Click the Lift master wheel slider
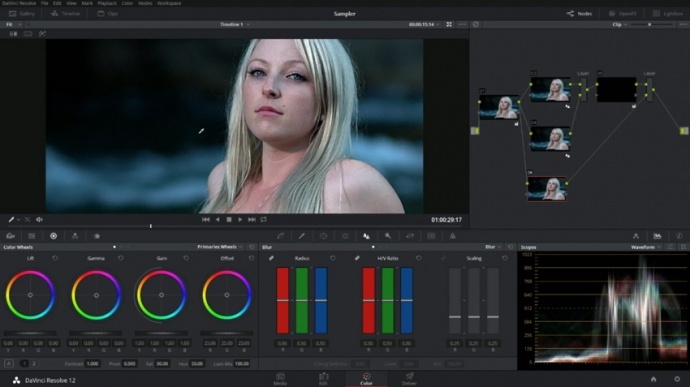Screen dimensions: 690x387 coord(30,333)
